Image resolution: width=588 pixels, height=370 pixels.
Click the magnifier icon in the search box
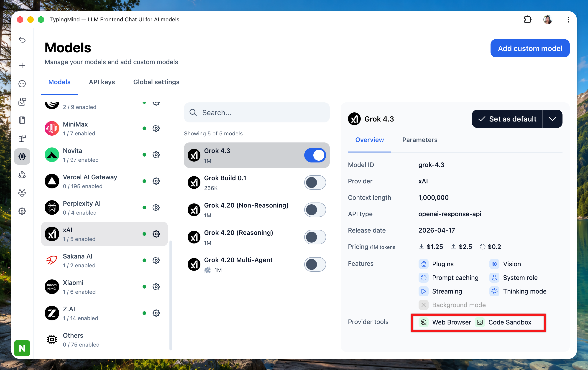(193, 112)
